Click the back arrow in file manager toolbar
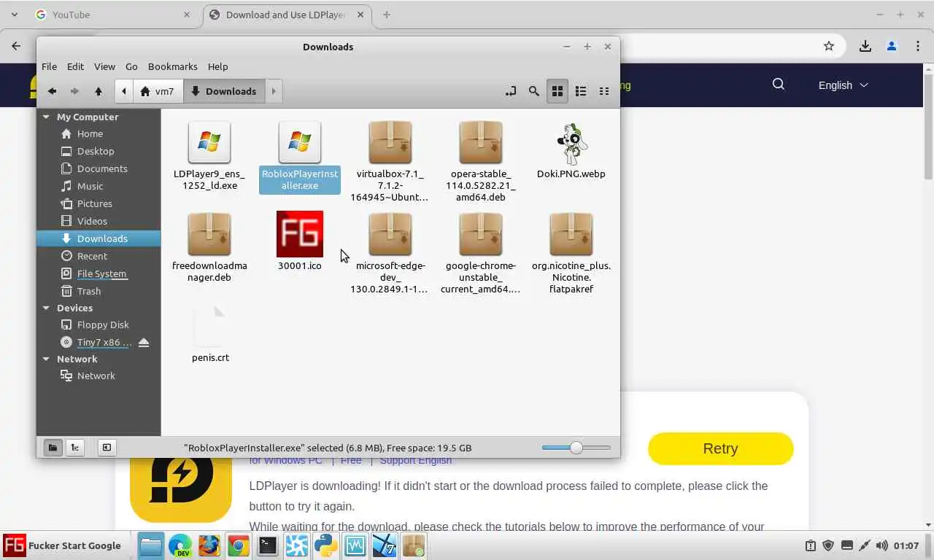This screenshot has height=560, width=934. pyautogui.click(x=52, y=91)
